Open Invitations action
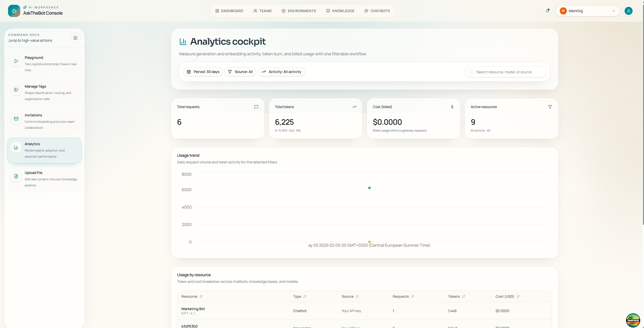Screen dimensions: 644x328 (x=44, y=121)
